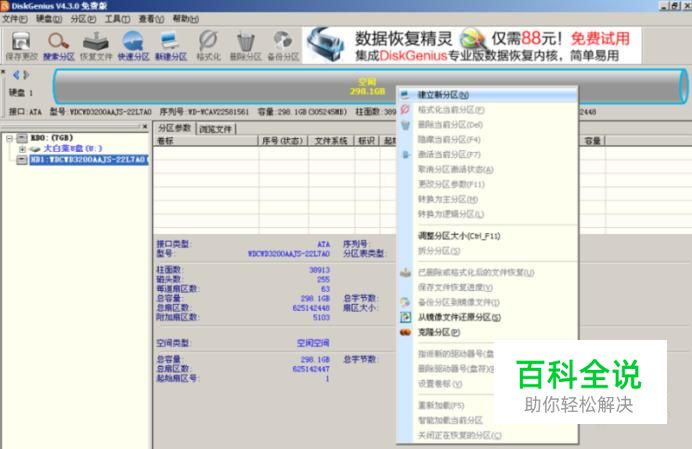Image resolution: width=692 pixels, height=449 pixels.
Task: Open the 查看(V) menu
Action: click(151, 19)
